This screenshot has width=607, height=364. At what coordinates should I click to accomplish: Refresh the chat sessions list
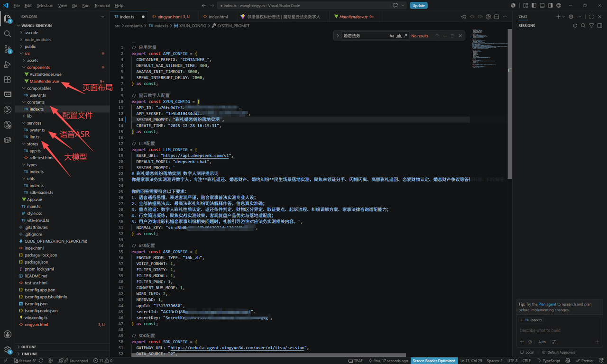(575, 26)
